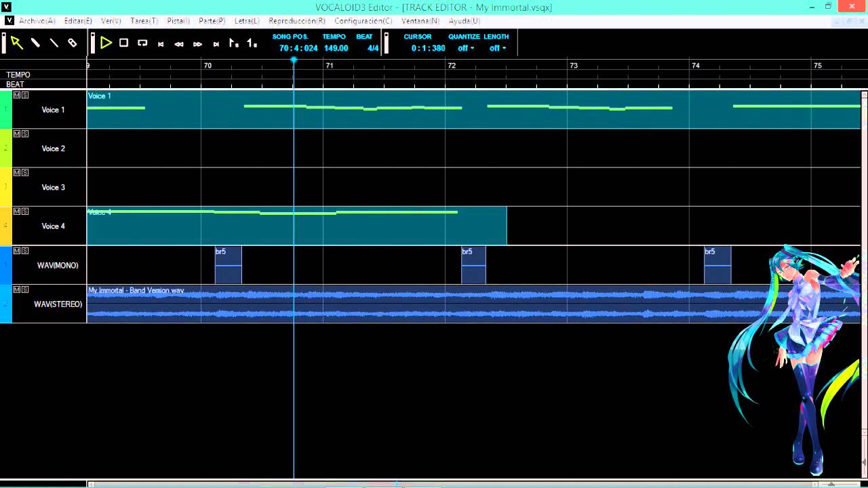
Task: Open the Ventana menu
Action: tap(420, 21)
